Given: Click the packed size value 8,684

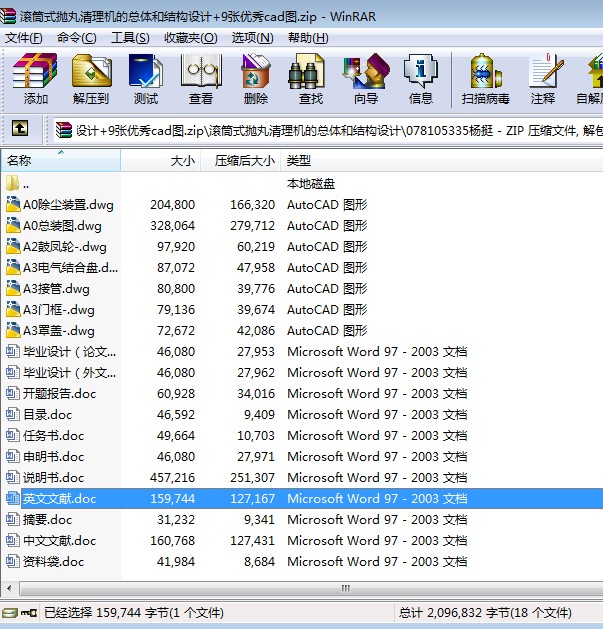Looking at the screenshot, I should click(x=259, y=561).
